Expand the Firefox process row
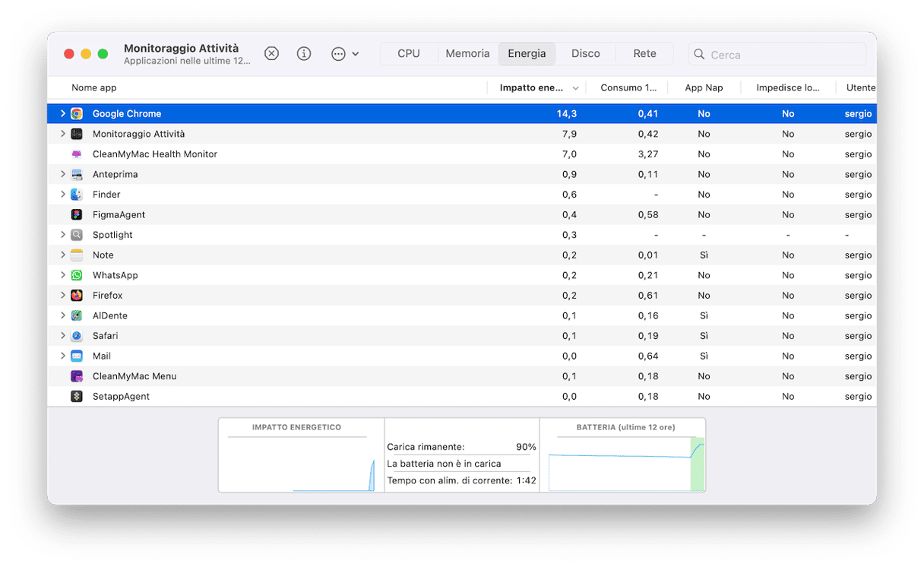 click(63, 296)
